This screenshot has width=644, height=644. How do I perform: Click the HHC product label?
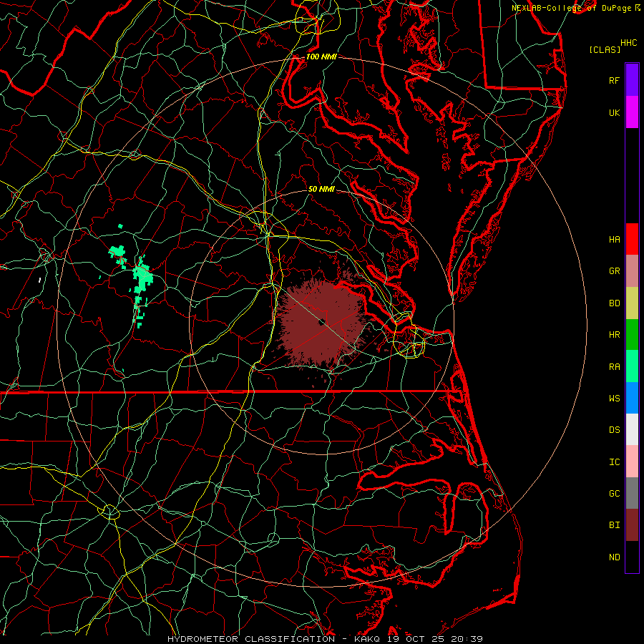click(x=628, y=43)
